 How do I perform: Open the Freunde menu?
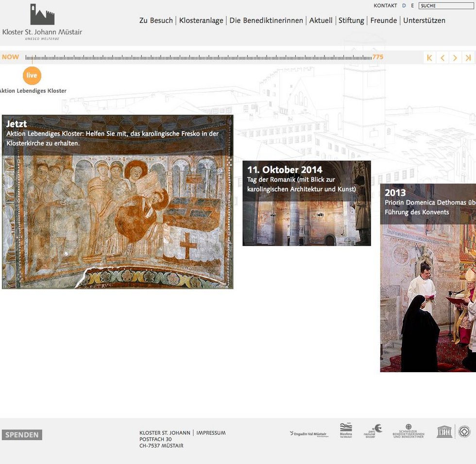tap(384, 20)
